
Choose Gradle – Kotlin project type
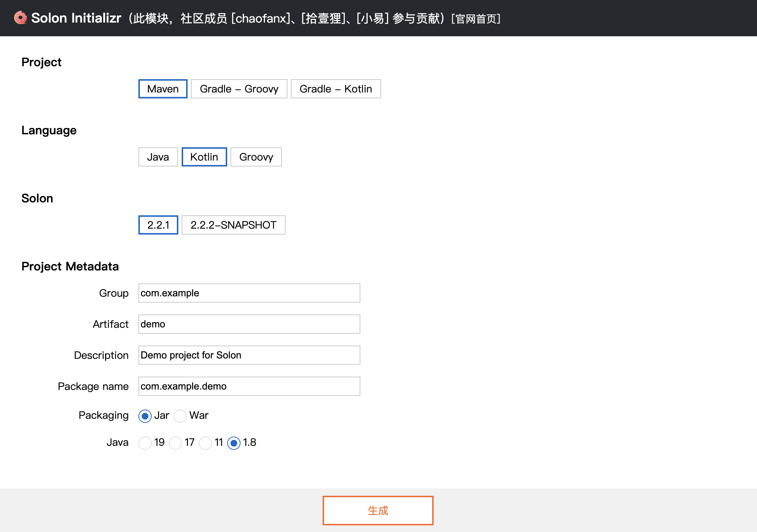(336, 89)
